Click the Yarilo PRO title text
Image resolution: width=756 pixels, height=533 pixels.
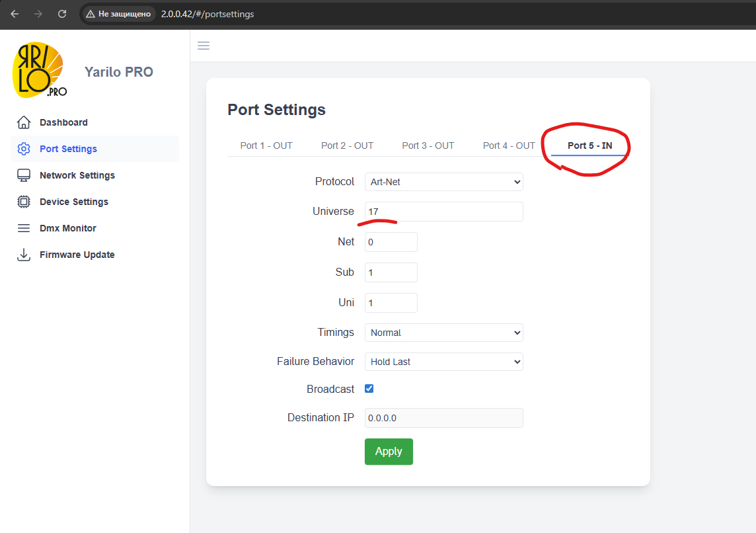(x=118, y=72)
